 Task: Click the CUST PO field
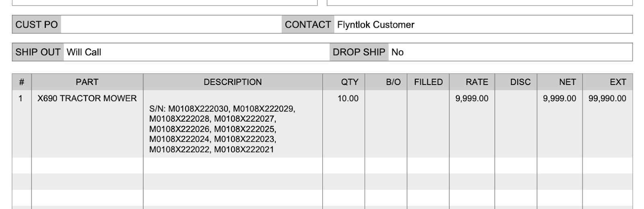pos(171,25)
